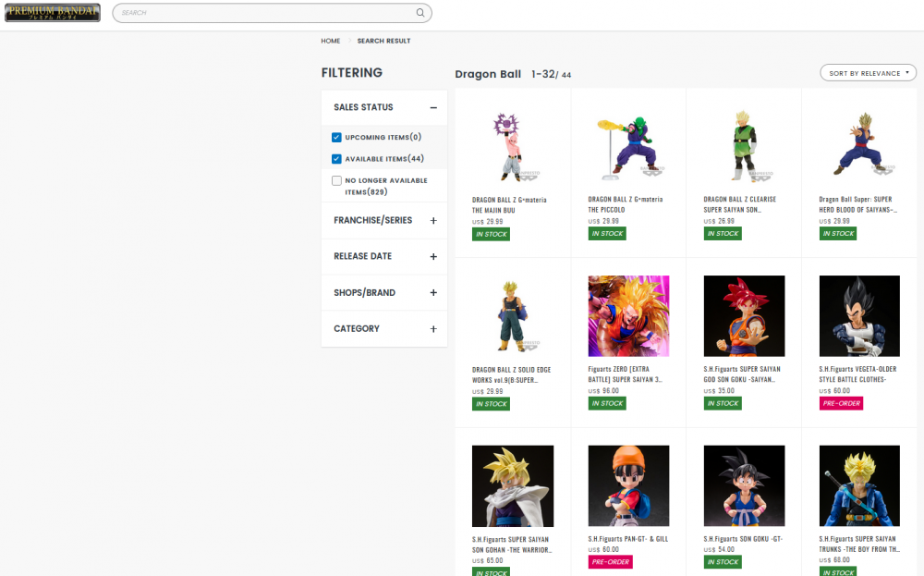This screenshot has height=576, width=924.
Task: Click the US$ 26.99 price text
Action: click(x=719, y=221)
